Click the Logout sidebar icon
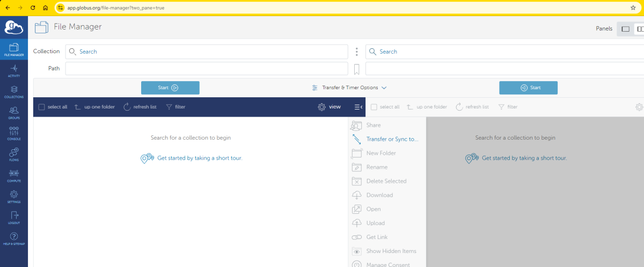The width and height of the screenshot is (644, 267). click(14, 217)
